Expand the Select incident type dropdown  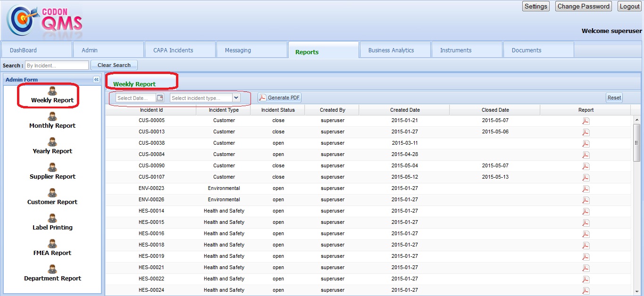pyautogui.click(x=236, y=98)
